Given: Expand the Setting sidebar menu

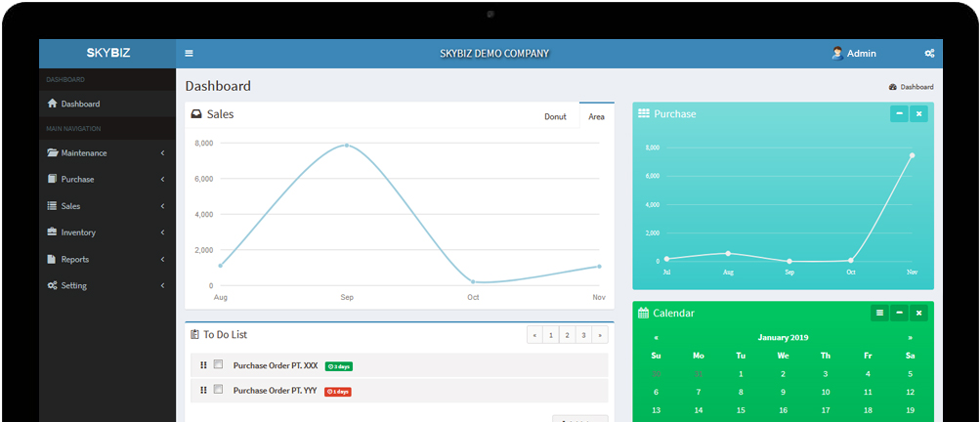Looking at the screenshot, I should tap(107, 285).
